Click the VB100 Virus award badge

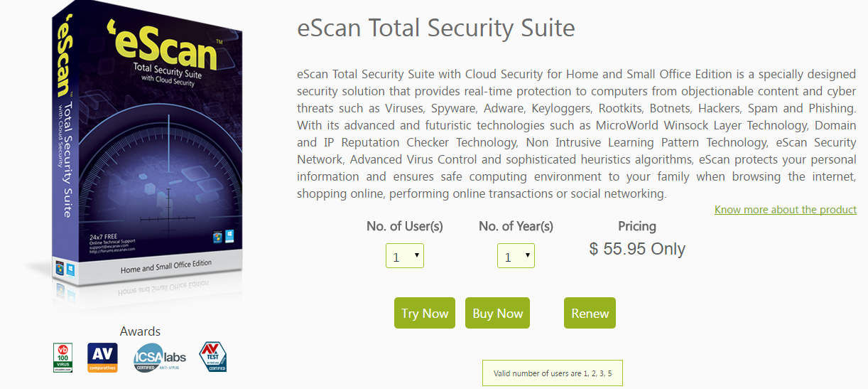[63, 358]
